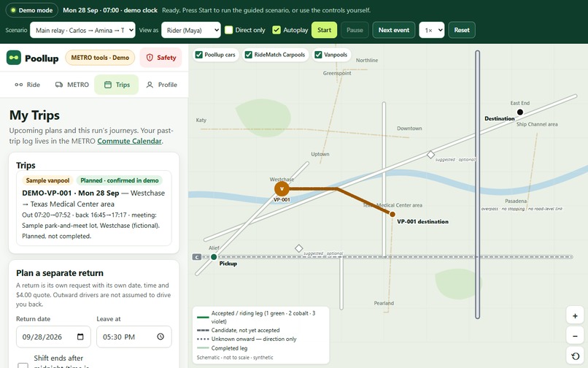588x368 pixels.
Task: Click the bus icon next to METRO
Action: coord(59,85)
